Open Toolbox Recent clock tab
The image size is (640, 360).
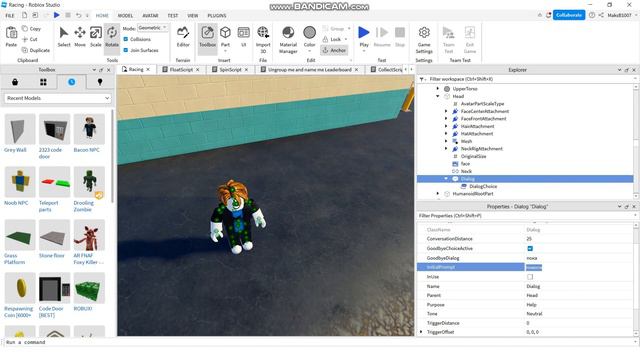point(71,82)
